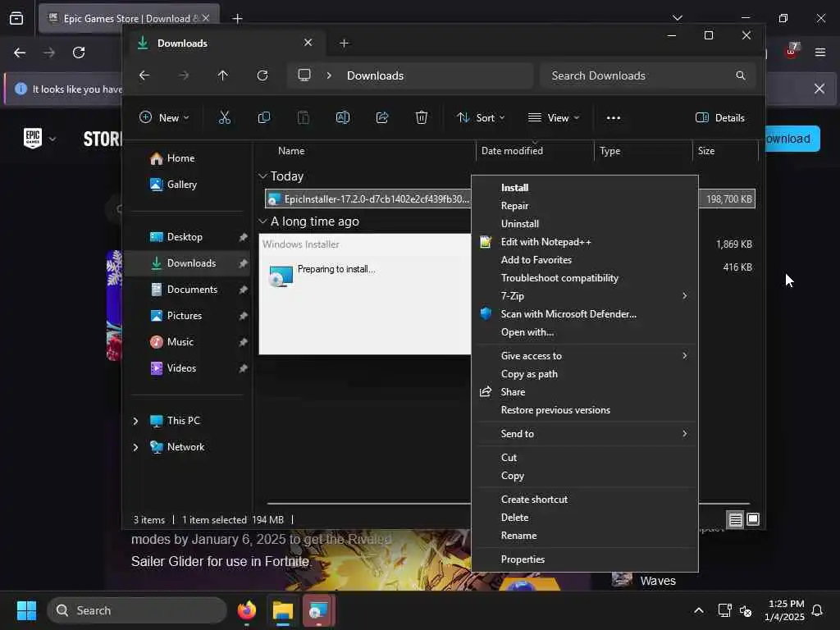Open Pictures in navigation pane
The width and height of the screenshot is (840, 630).
(187, 316)
